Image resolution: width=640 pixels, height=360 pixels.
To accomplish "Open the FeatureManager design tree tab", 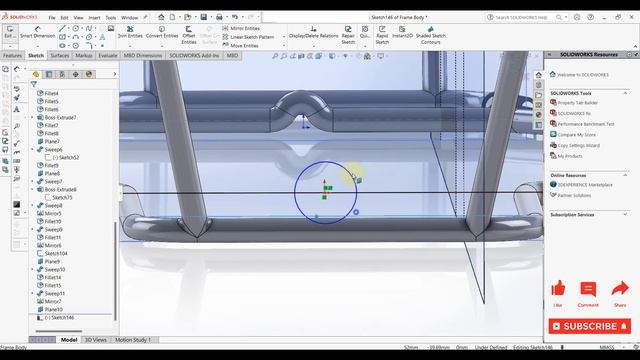I will click(36, 74).
